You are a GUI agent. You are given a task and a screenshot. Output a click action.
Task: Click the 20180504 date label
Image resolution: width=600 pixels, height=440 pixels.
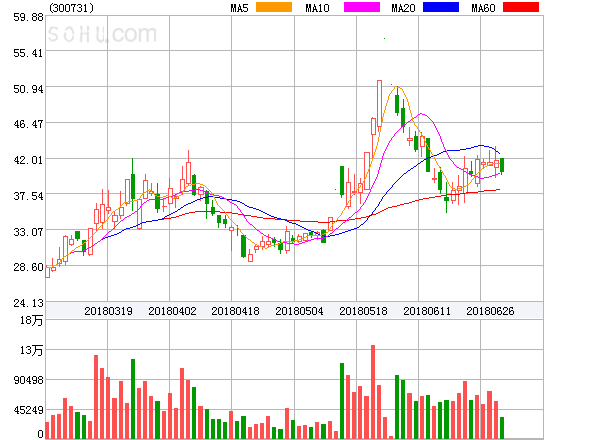[299, 311]
